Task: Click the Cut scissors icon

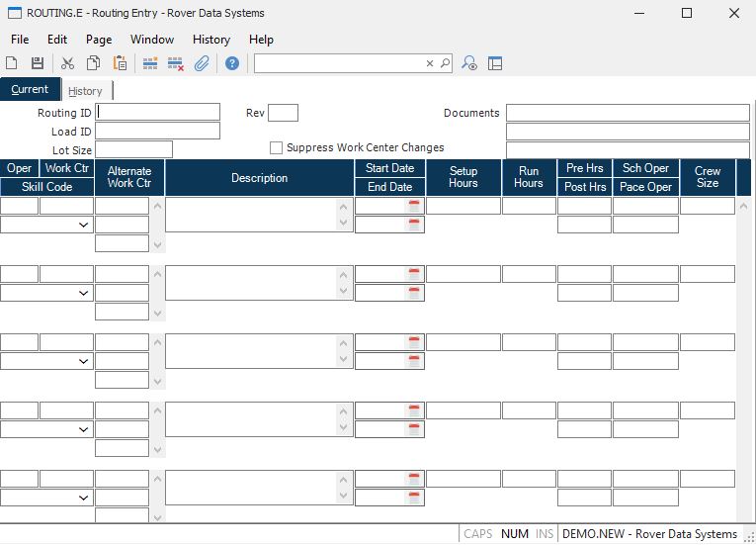Action: 67,63
